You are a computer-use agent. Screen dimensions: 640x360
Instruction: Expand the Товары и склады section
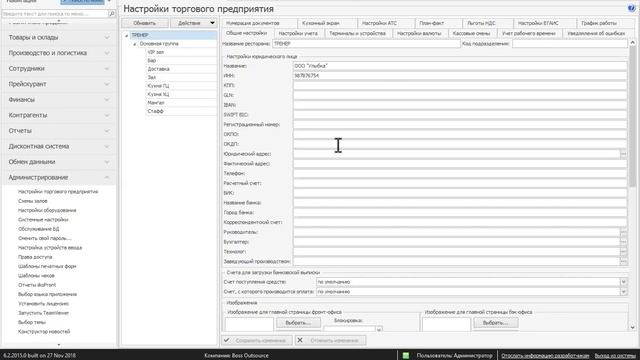click(59, 38)
